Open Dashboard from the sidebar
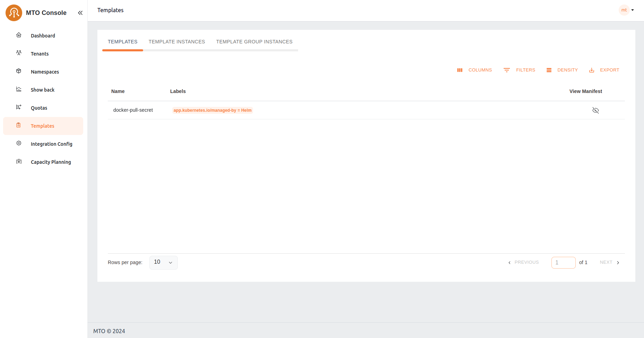The height and width of the screenshot is (338, 644). 43,36
